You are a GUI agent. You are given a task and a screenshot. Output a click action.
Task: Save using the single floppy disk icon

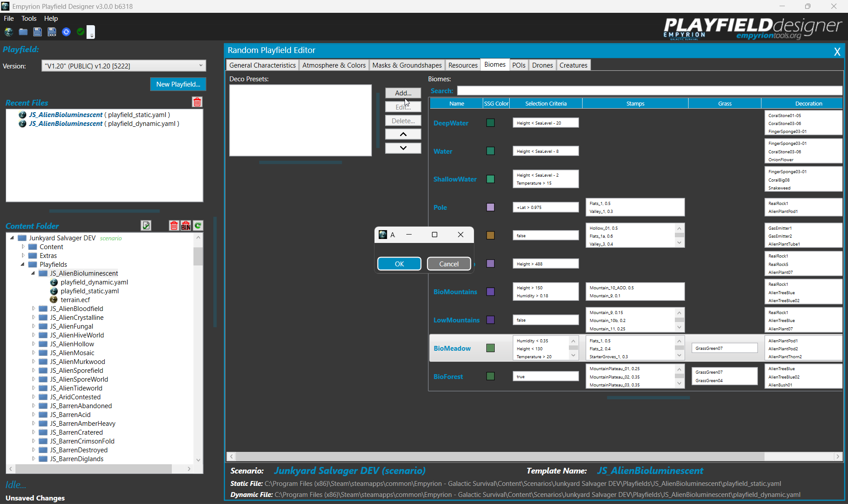[x=38, y=32]
